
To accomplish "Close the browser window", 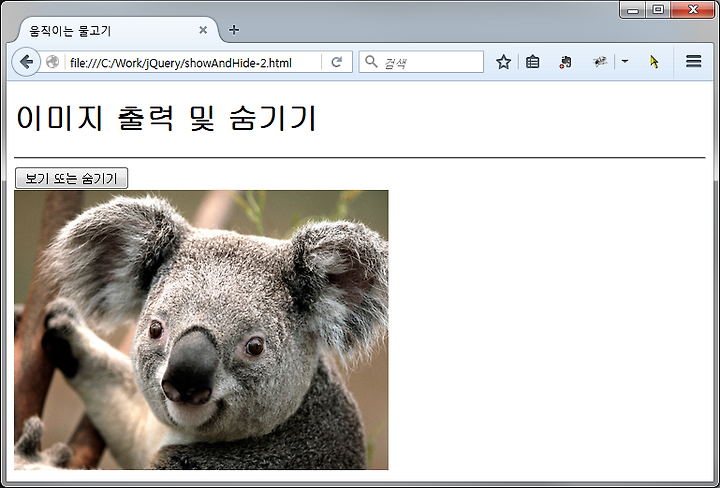I will [693, 10].
